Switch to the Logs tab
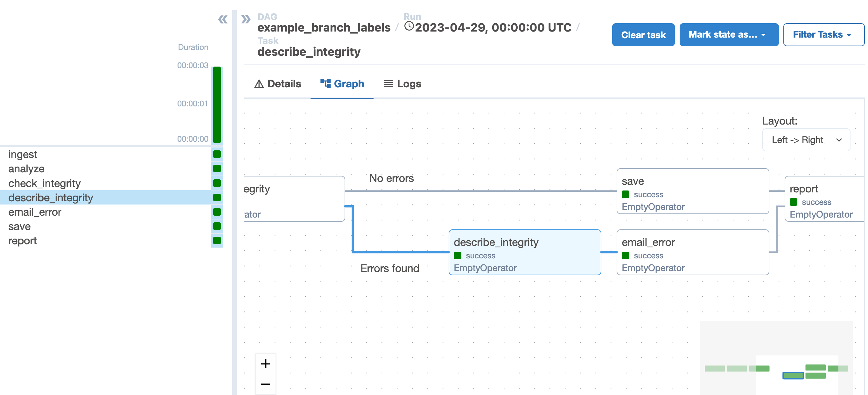The image size is (868, 395). coord(402,84)
